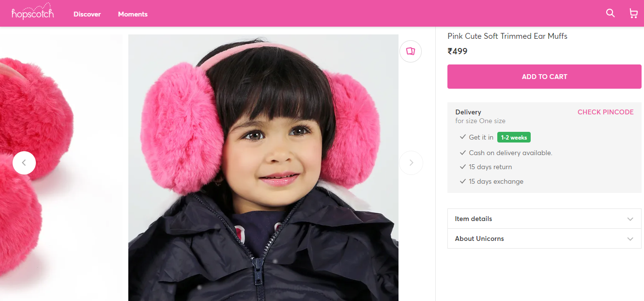Click the 15 days return text
This screenshot has width=644, height=301.
490,167
